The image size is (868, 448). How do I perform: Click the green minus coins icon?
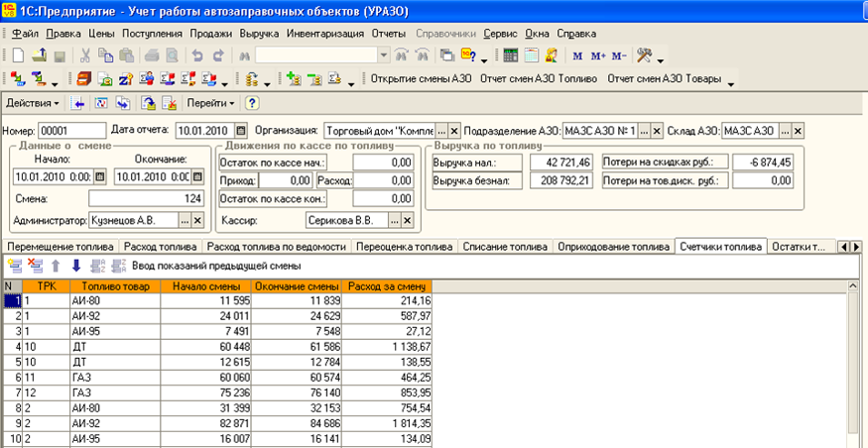pos(314,79)
